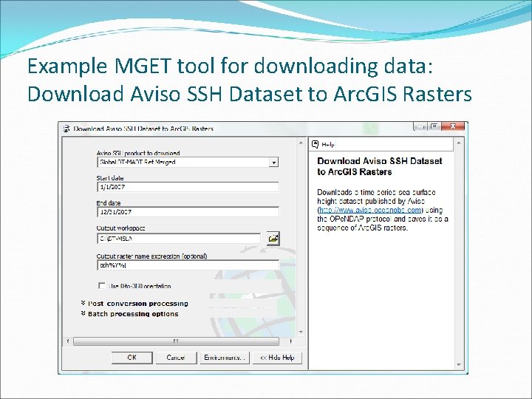The height and width of the screenshot is (399, 532).
Task: Minimize the Download Aviso SSH dialog
Action: 420,126
